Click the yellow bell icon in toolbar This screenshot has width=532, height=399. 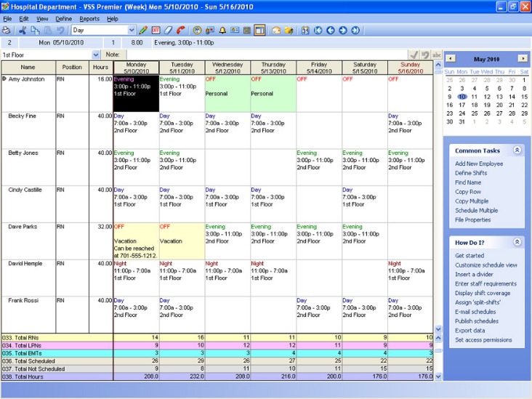point(222,31)
